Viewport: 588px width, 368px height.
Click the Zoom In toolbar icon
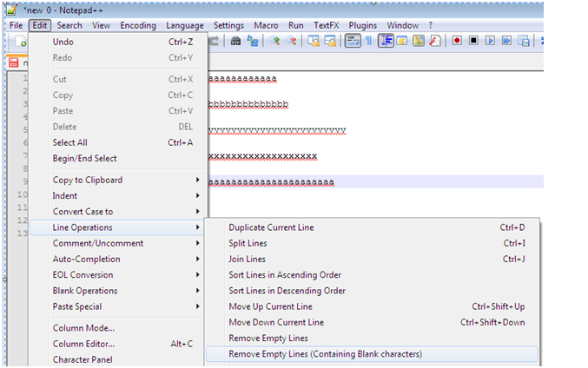(x=274, y=41)
